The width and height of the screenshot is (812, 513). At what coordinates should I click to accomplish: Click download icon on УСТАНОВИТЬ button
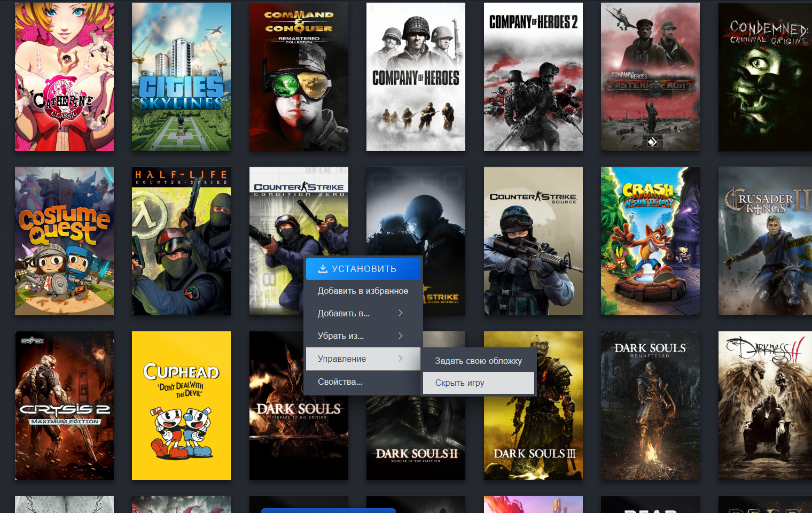323,269
